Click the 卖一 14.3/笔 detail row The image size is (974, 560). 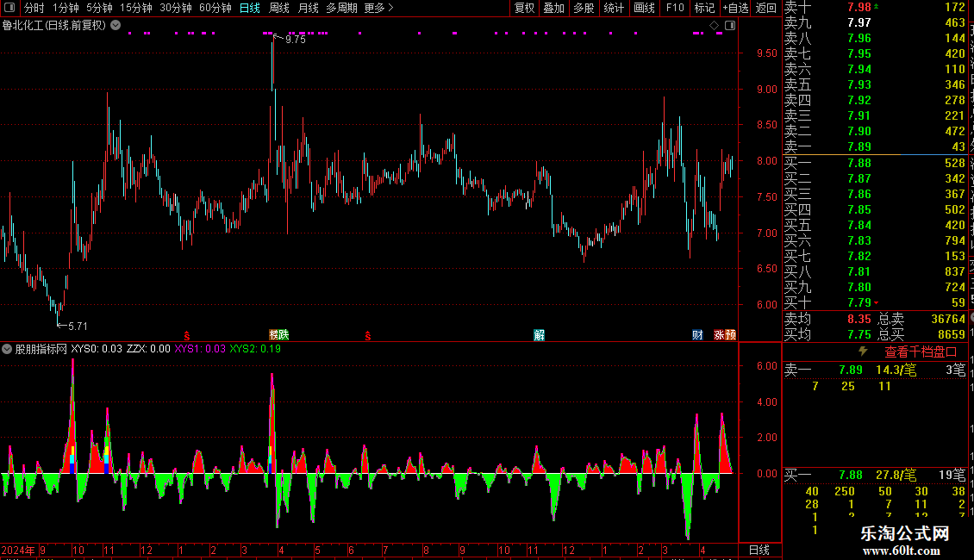[875, 370]
